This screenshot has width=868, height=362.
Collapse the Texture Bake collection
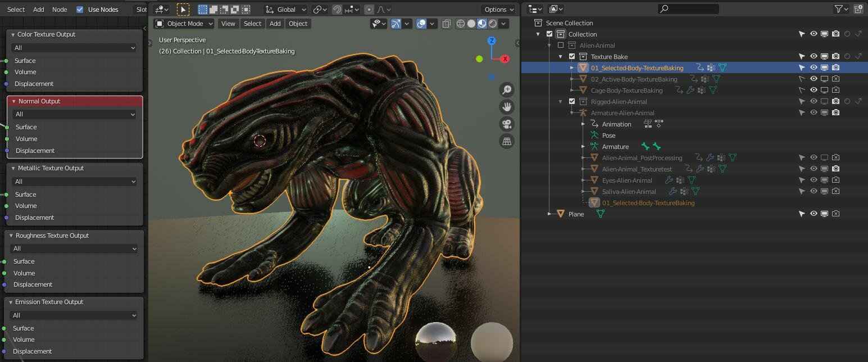pos(560,57)
